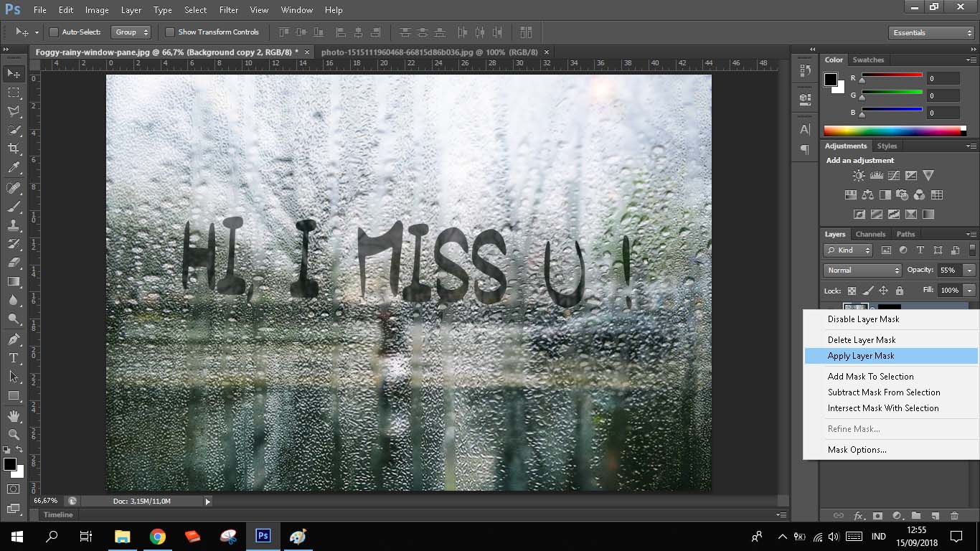
Task: Select the Pen tool
Action: coord(13,339)
